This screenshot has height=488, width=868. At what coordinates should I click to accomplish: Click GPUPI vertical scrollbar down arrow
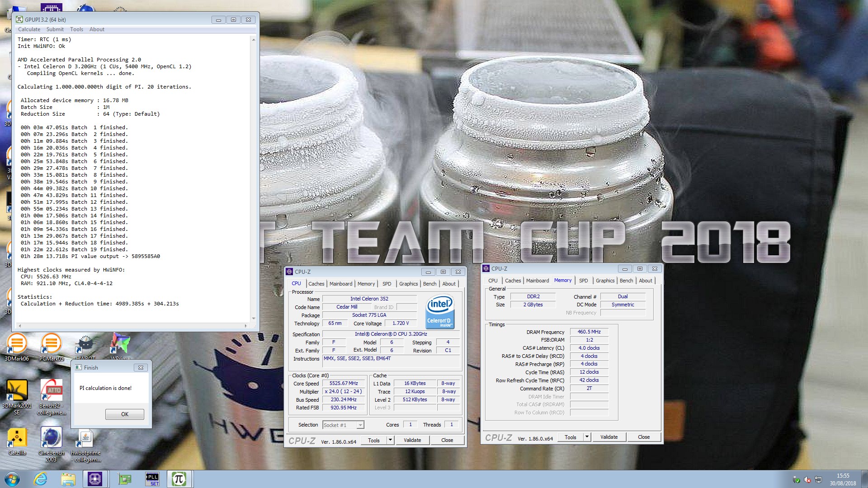[x=254, y=319]
